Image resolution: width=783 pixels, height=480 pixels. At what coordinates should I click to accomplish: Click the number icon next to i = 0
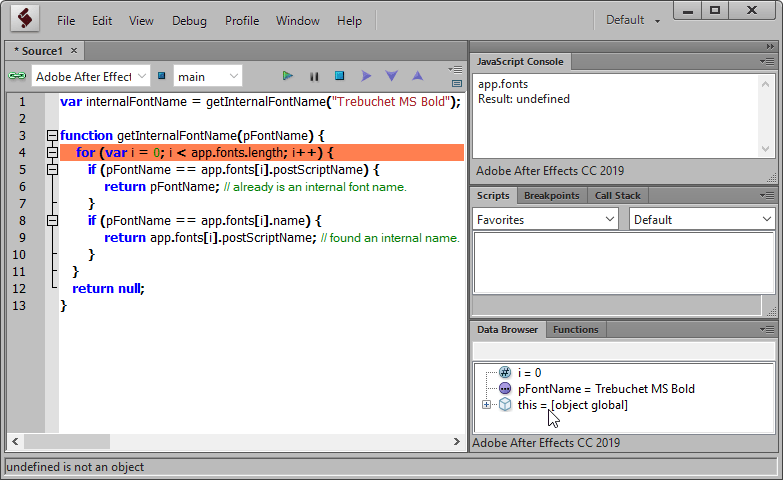pyautogui.click(x=505, y=372)
